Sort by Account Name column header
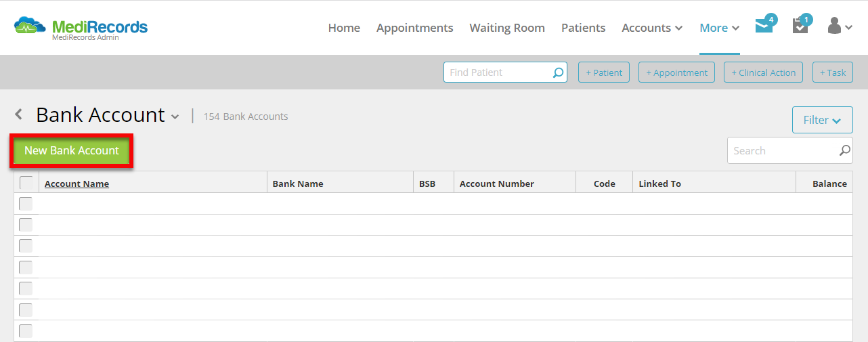The height and width of the screenshot is (342, 868). [x=77, y=184]
